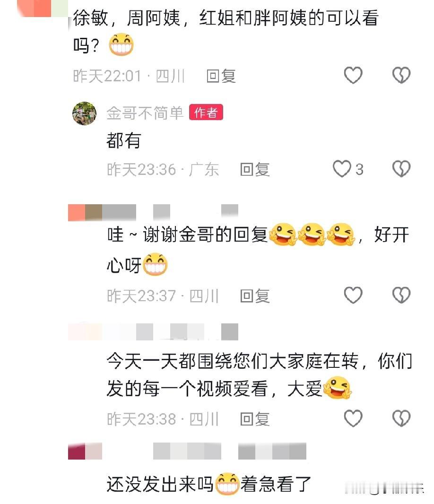Image resolution: width=434 pixels, height=504 pixels.
Task: Dislike the author's reply 都有
Action: [x=401, y=169]
